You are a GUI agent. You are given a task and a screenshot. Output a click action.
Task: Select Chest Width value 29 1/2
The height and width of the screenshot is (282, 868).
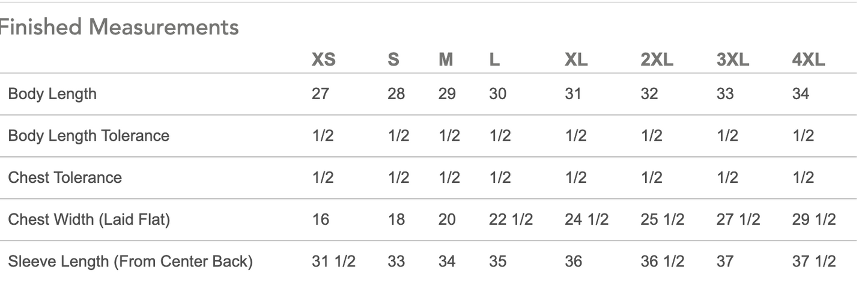click(x=814, y=220)
